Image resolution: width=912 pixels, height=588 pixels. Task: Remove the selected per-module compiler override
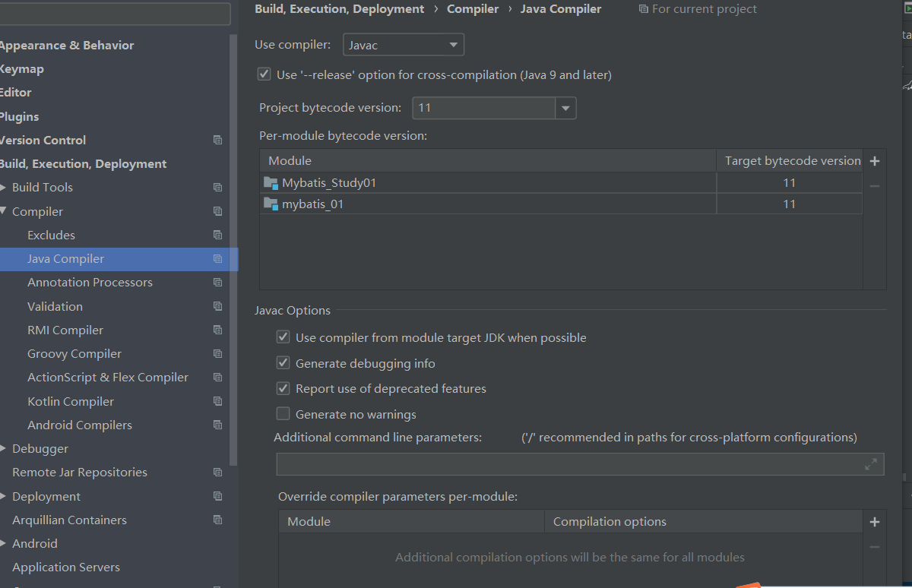(875, 547)
